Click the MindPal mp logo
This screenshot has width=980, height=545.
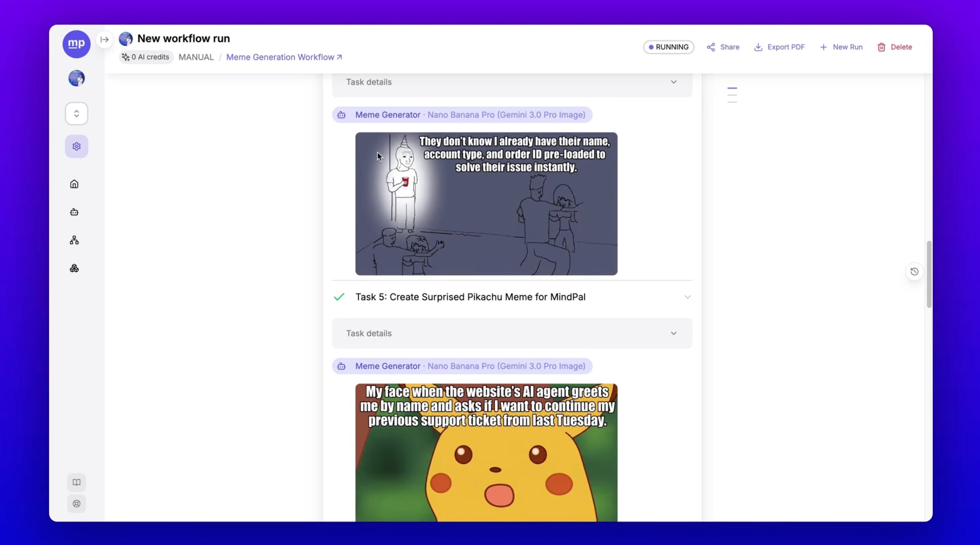pos(76,44)
